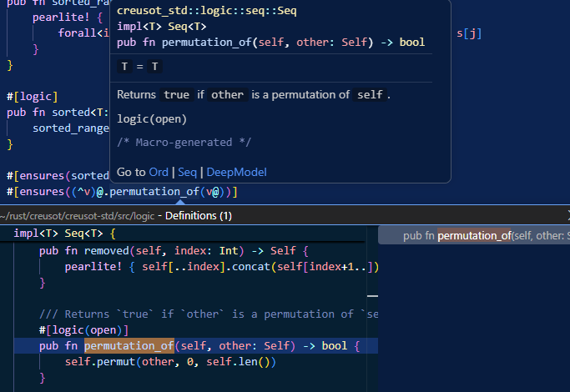The height and width of the screenshot is (392, 570).
Task: Click hover signature pub fn permutation_of
Action: pos(270,43)
